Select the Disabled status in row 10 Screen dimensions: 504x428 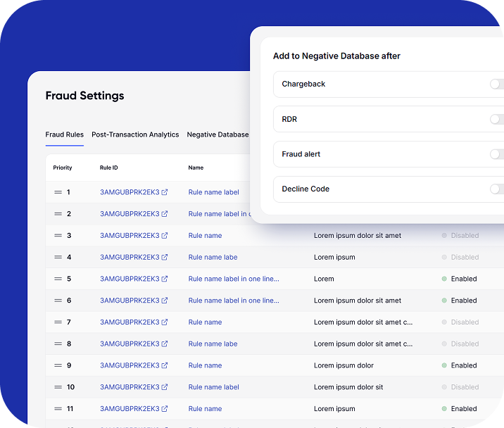(460, 387)
